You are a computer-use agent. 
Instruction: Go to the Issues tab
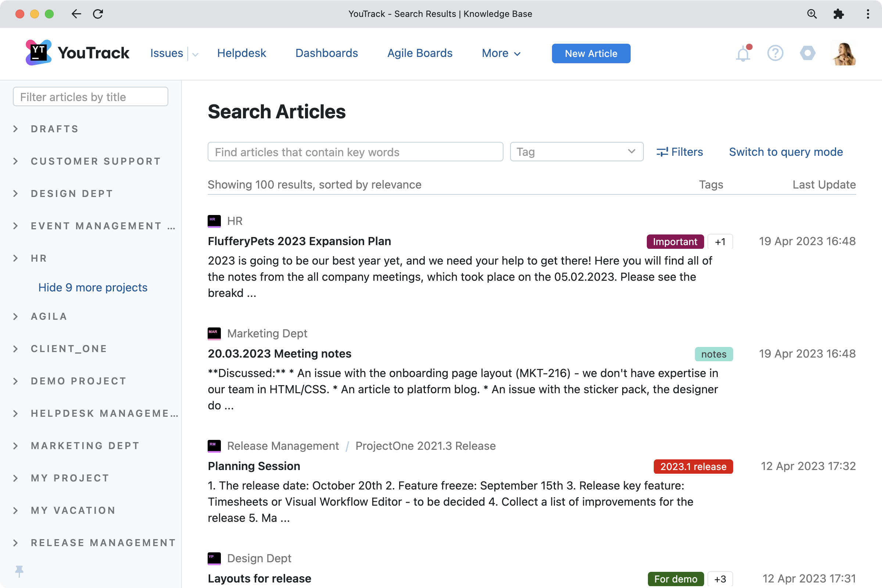tap(166, 53)
